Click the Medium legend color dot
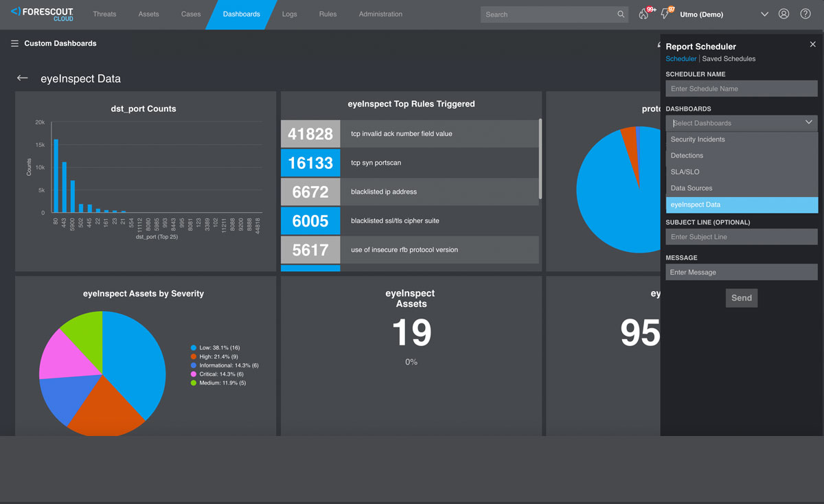Screen dimensions: 824x504 coord(194,383)
